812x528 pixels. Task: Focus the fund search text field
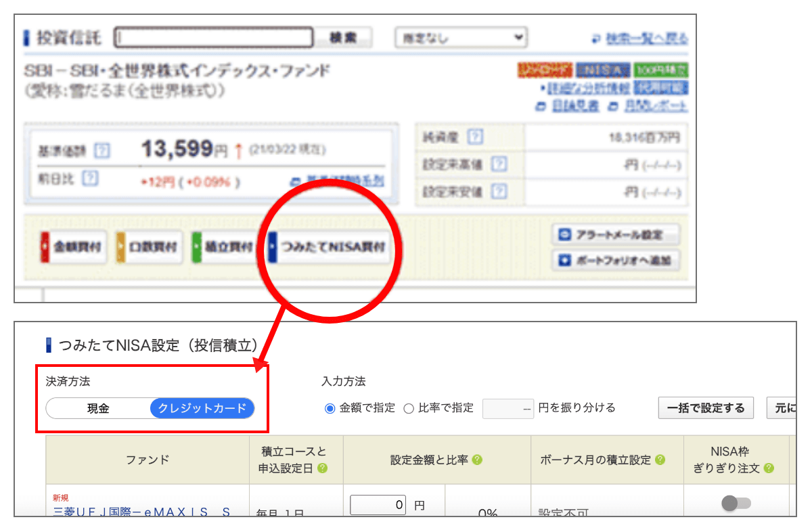(215, 38)
